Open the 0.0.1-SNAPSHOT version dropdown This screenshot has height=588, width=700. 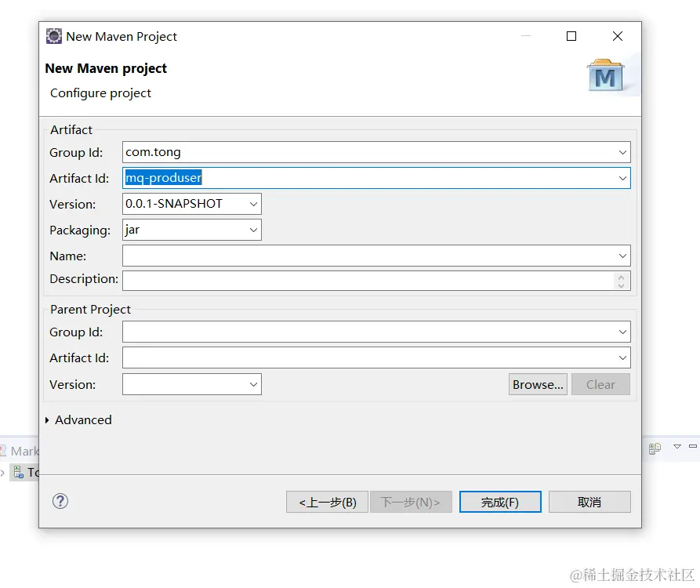coord(253,204)
